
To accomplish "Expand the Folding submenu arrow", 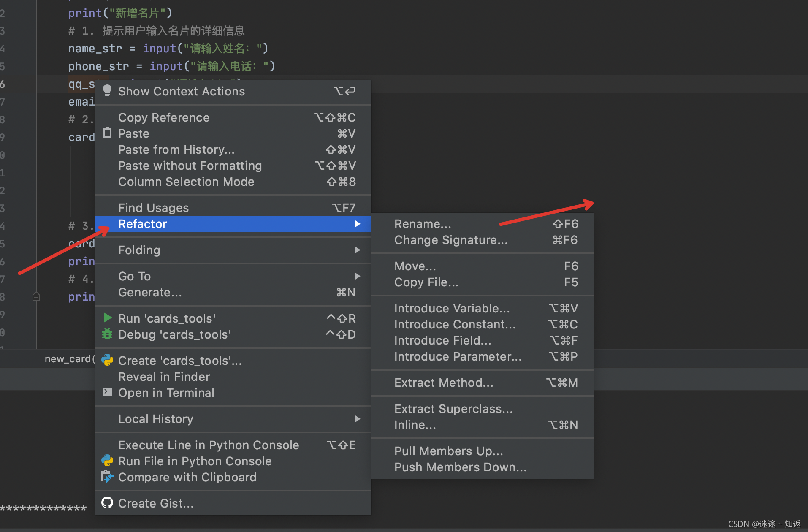I will click(x=358, y=250).
